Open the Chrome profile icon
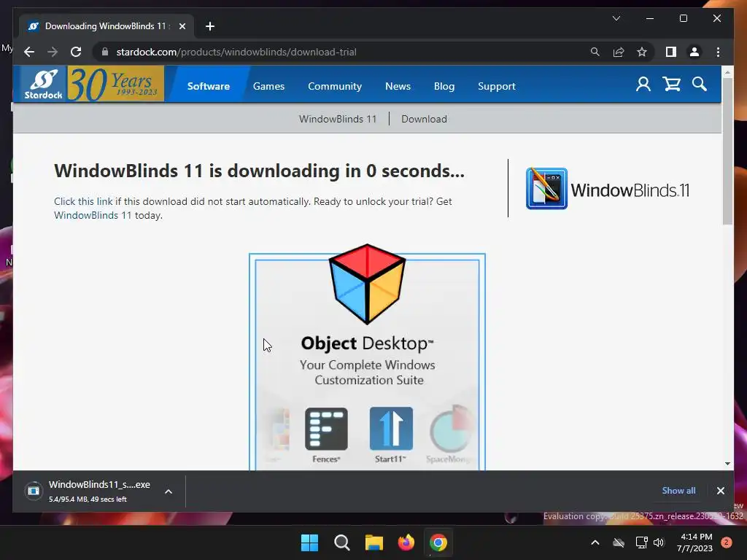This screenshot has height=560, width=747. click(x=694, y=52)
